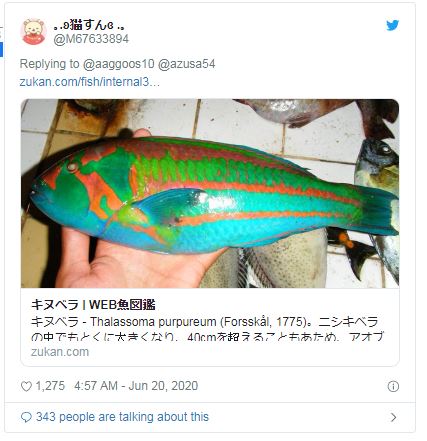This screenshot has height=441, width=427.
Task: Open the 4:57 AM - Jun 20, 2020 timestamp
Action: coord(136,386)
